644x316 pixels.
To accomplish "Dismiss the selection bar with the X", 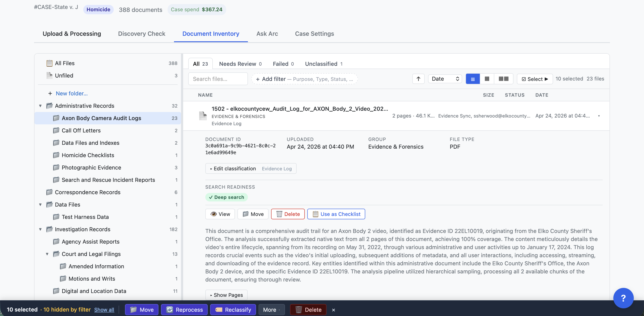I will click(333, 310).
